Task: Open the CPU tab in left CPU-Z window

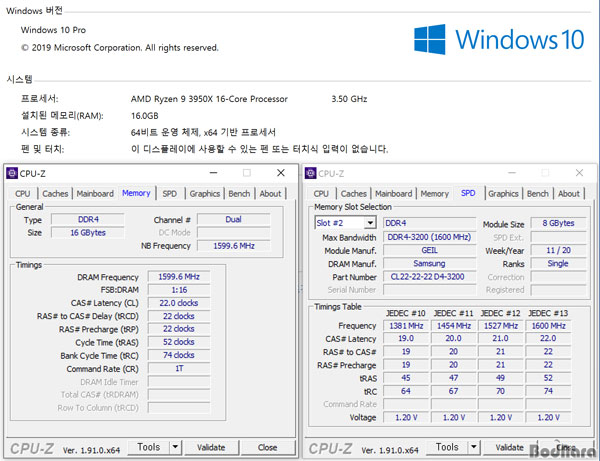Action: point(23,194)
